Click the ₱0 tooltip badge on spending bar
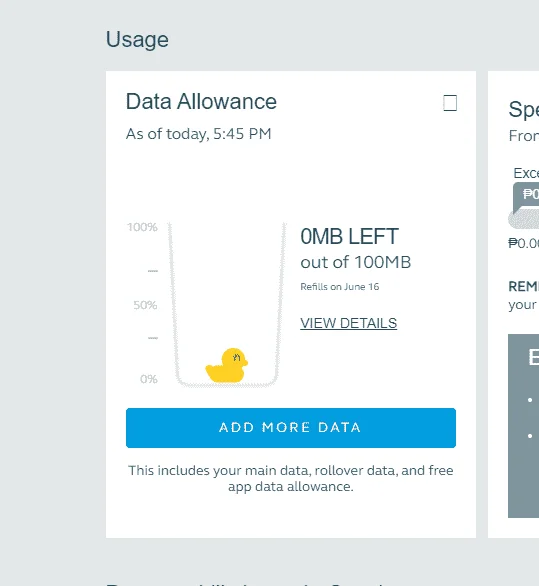 point(527,195)
